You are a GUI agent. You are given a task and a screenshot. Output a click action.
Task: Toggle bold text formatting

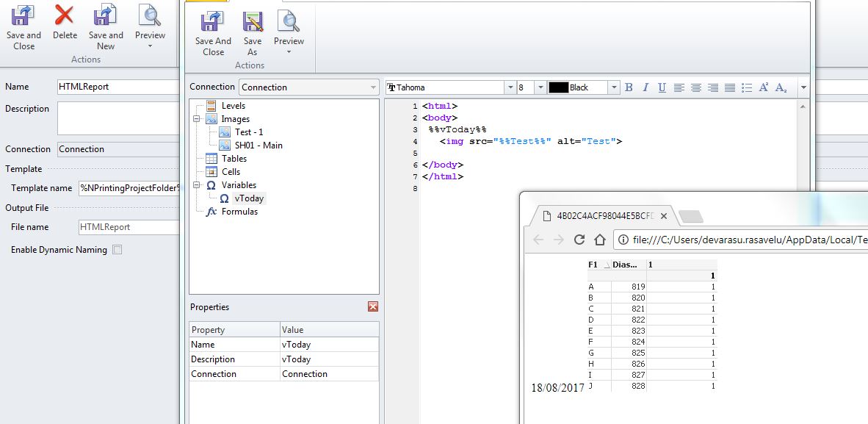coord(629,87)
